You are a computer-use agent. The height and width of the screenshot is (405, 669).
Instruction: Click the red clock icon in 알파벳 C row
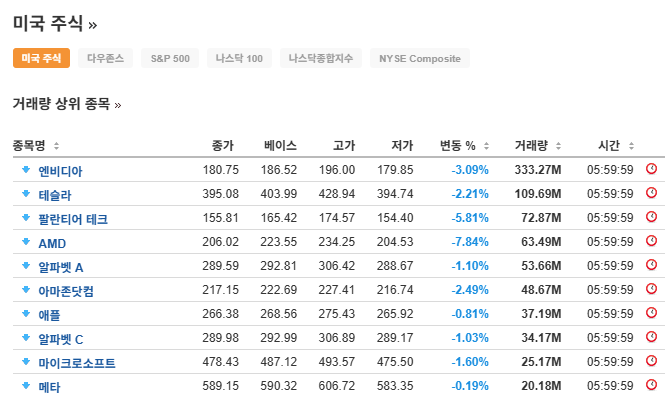[651, 337]
